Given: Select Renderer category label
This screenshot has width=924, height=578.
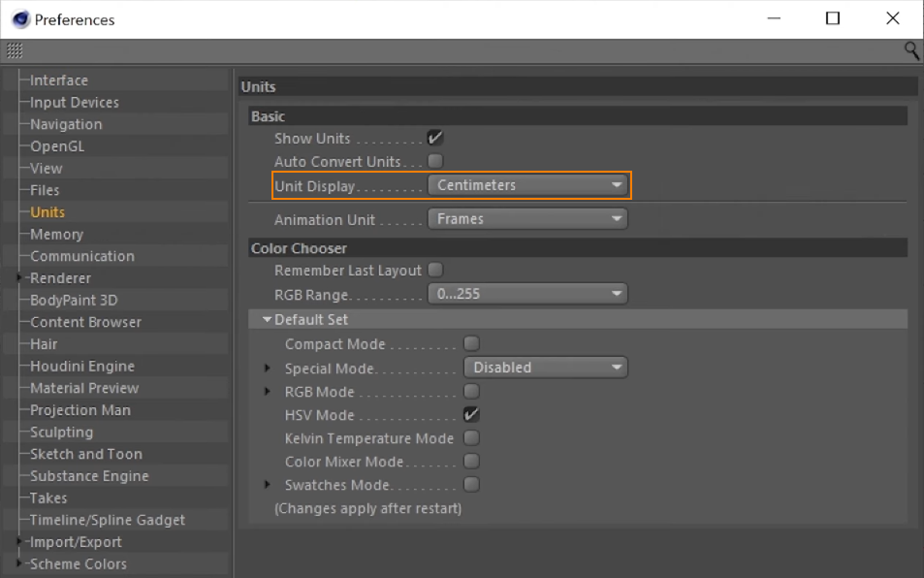Looking at the screenshot, I should coord(60,278).
